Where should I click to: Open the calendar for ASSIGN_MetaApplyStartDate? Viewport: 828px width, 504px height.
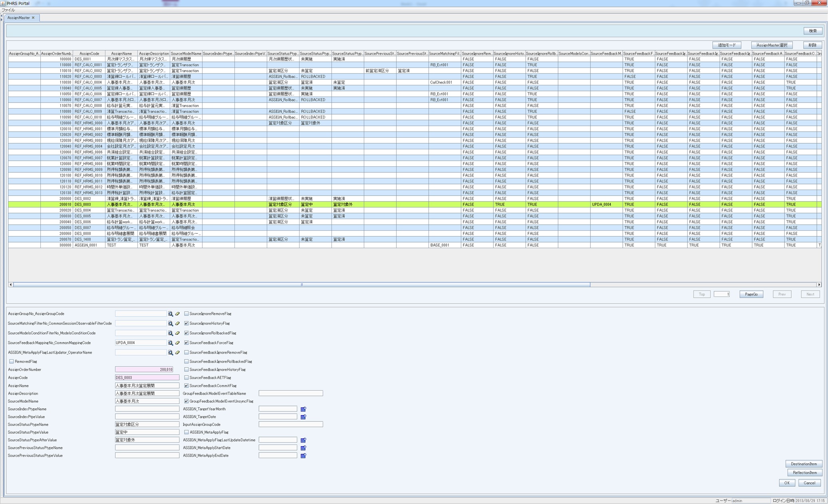[303, 448]
